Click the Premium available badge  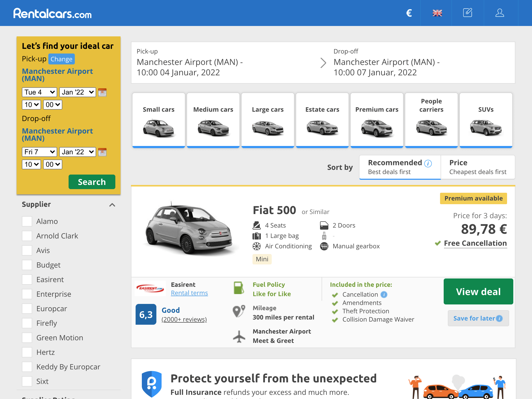pyautogui.click(x=474, y=198)
